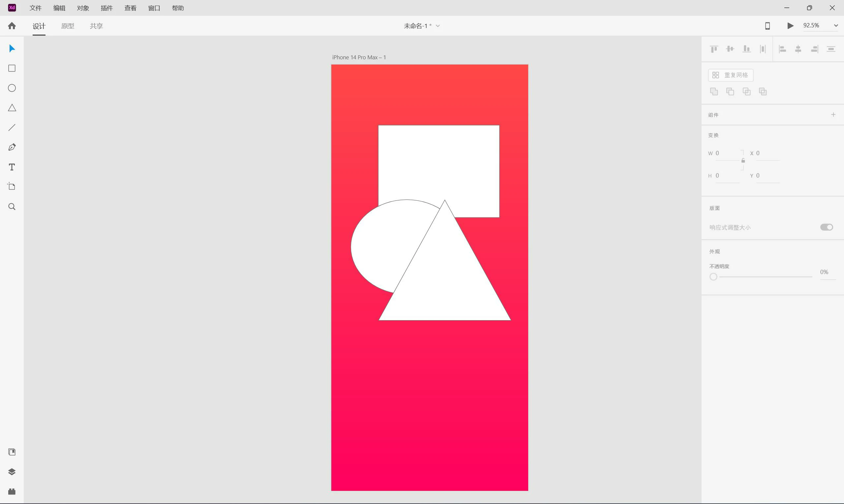Apply Exclude Overlap boolean operation
The height and width of the screenshot is (504, 844).
click(x=763, y=91)
